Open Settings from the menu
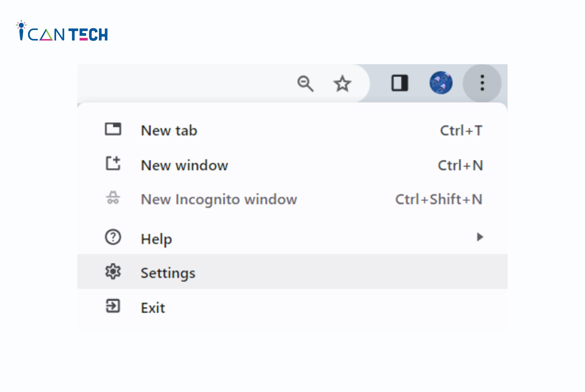585x392 pixels. (292, 272)
